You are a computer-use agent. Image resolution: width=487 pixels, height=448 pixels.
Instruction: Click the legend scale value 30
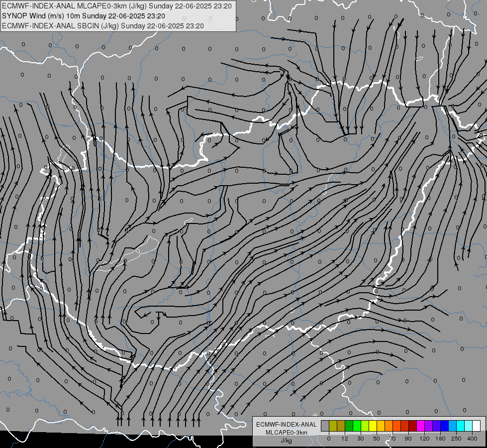(361, 439)
